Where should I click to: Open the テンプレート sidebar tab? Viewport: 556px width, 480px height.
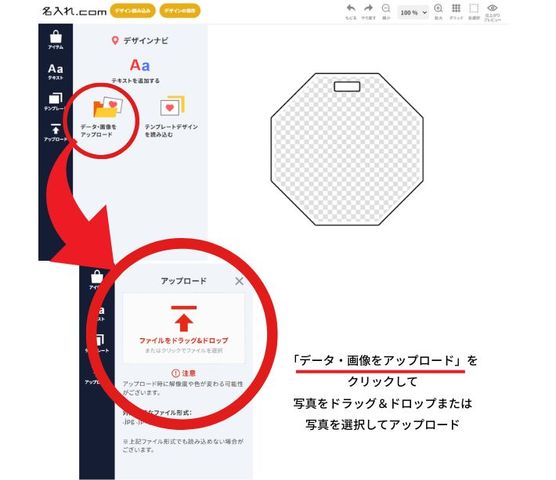point(55,102)
